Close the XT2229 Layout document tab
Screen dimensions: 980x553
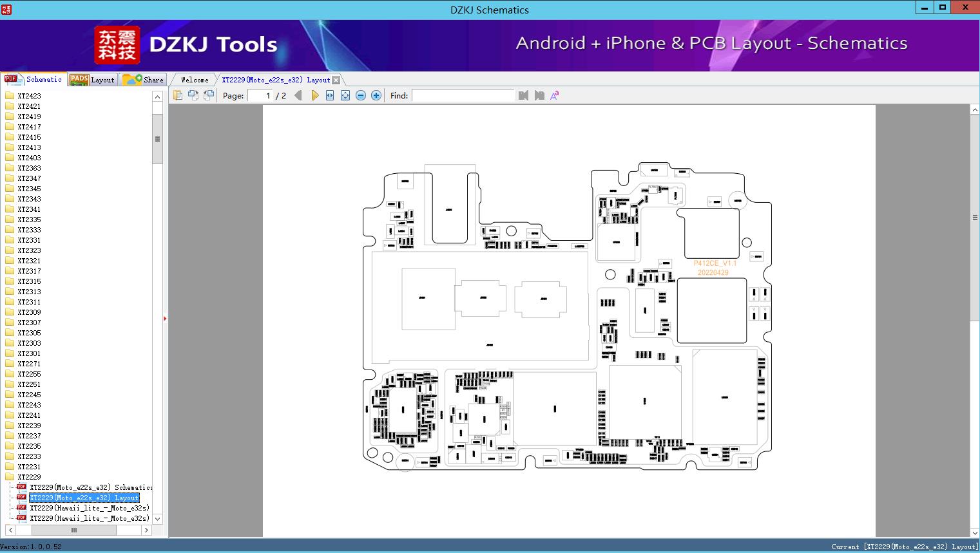coord(336,80)
